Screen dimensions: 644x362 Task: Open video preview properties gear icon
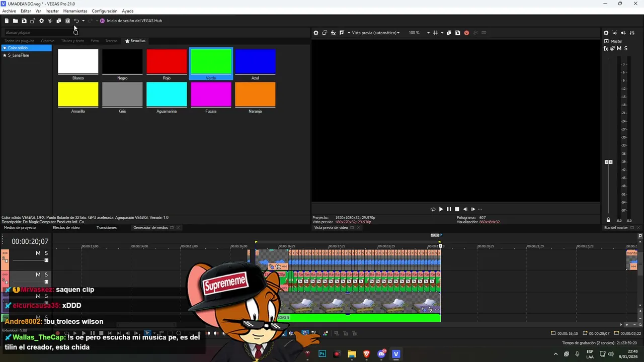click(316, 33)
